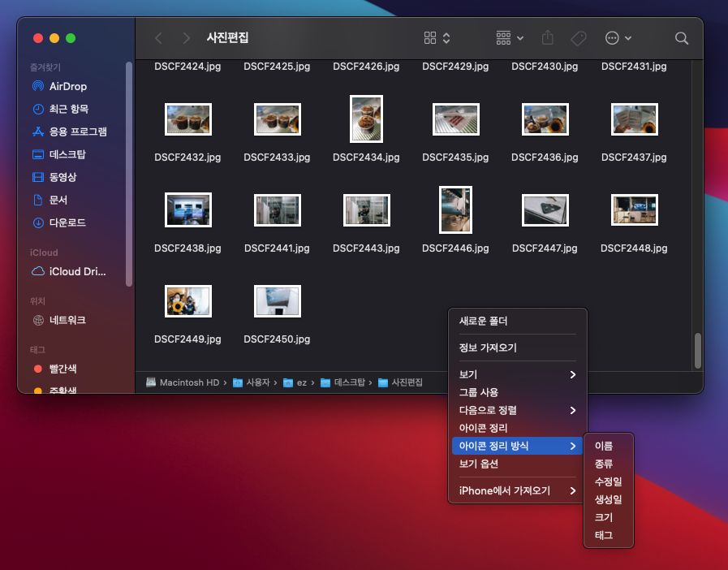Click 사진편집 in the path bar

pyautogui.click(x=400, y=382)
